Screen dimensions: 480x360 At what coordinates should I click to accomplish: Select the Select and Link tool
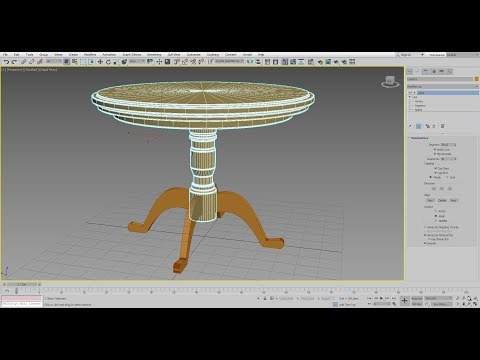click(23, 62)
